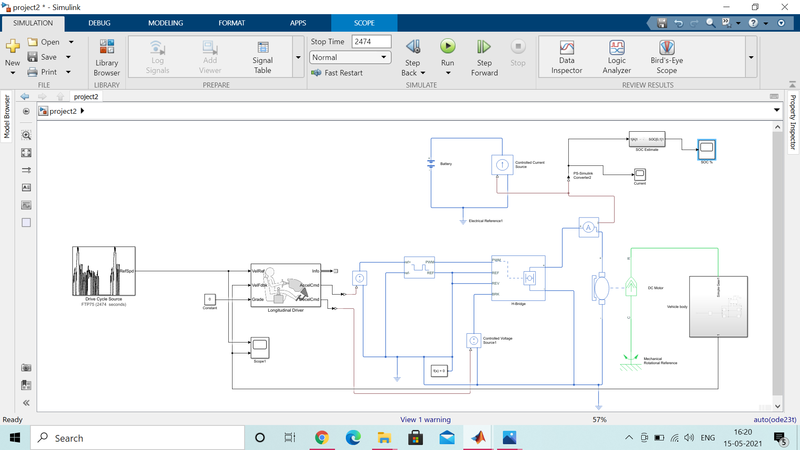The height and width of the screenshot is (450, 800).
Task: Select the SOC % scope block
Action: click(x=707, y=149)
